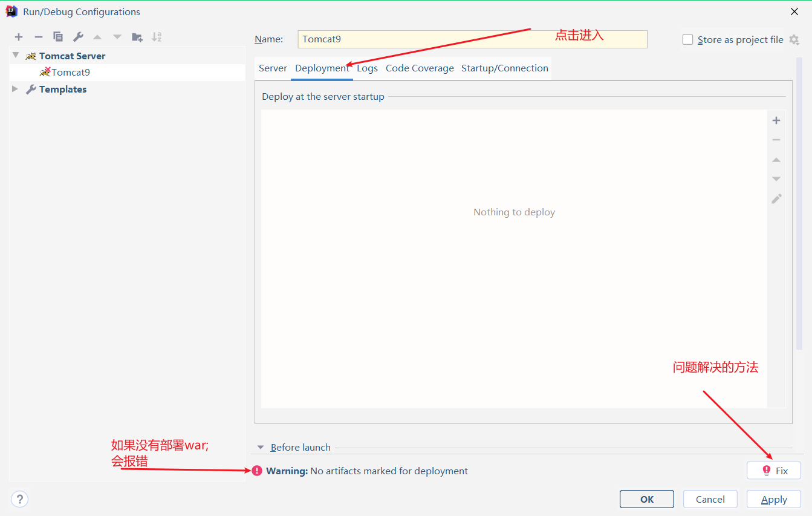Click the Name input field

(x=473, y=39)
